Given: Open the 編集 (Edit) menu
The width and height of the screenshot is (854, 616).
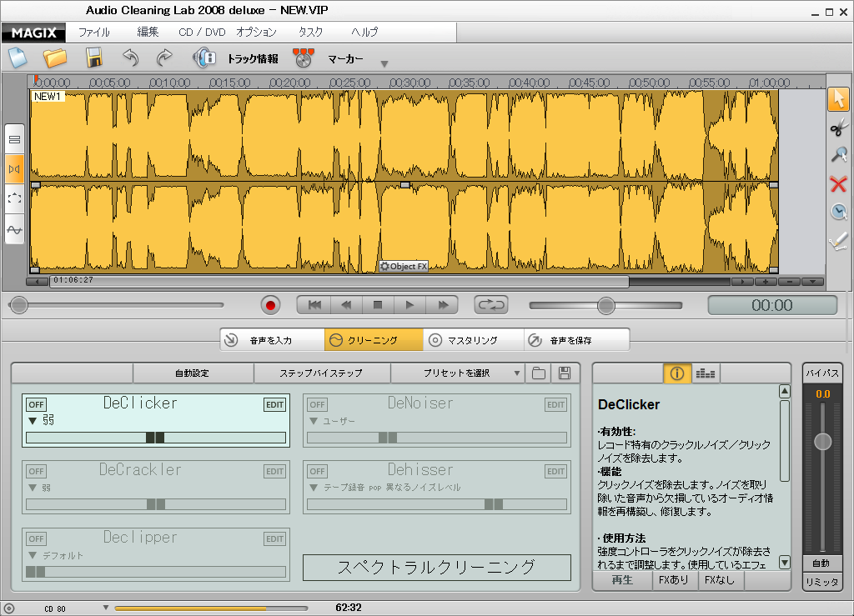Looking at the screenshot, I should [148, 33].
